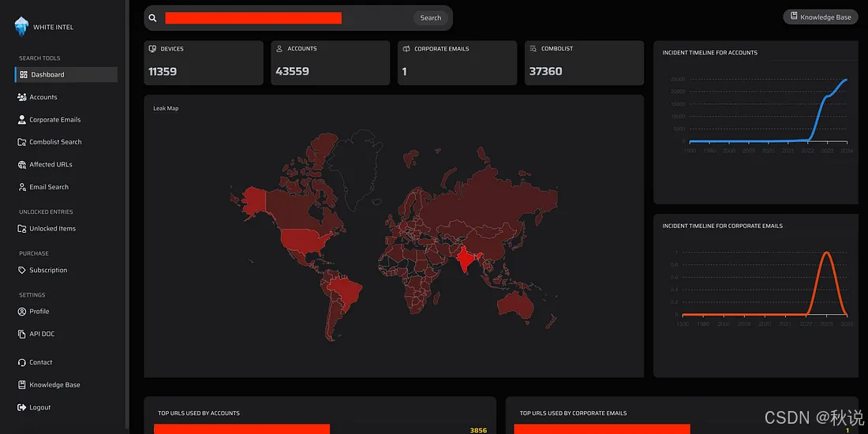Click the Search button

pyautogui.click(x=431, y=17)
